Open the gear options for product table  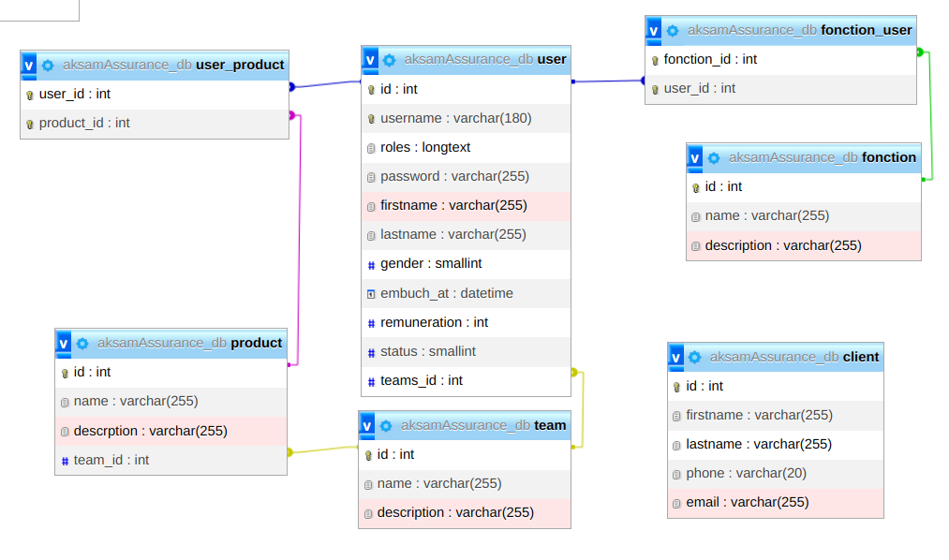tap(82, 344)
